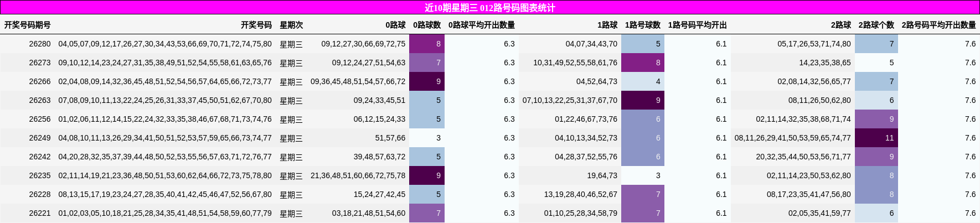Screen dimensions: 980x223
Task: Click 2路球 cell 02,05,35,41,59,77
Action: (819, 213)
